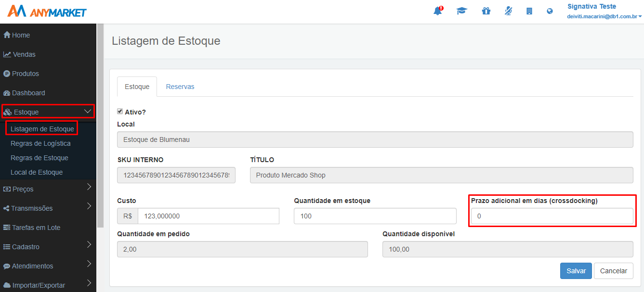This screenshot has width=644, height=292.
Task: Click the gift box icon
Action: pyautogui.click(x=486, y=11)
